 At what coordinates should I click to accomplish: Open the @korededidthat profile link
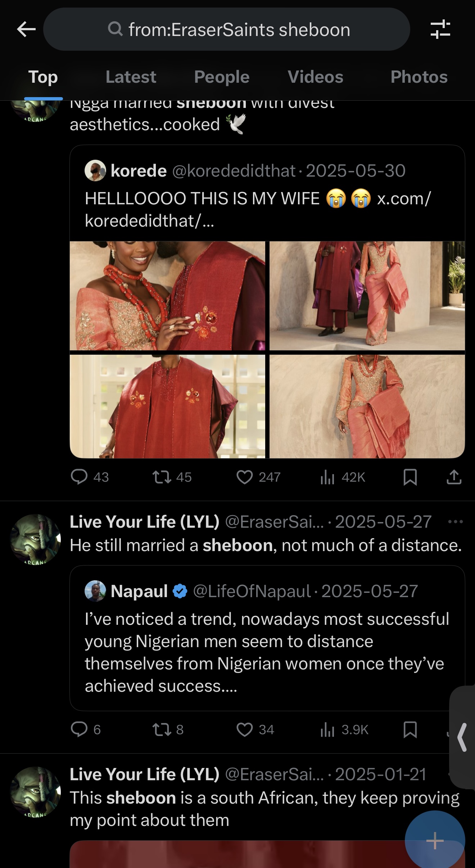tap(234, 171)
